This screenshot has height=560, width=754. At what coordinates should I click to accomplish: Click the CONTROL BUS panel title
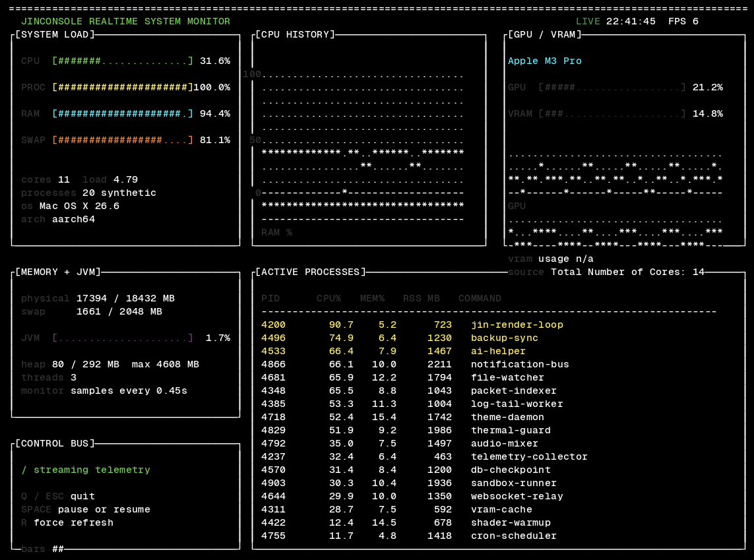tap(55, 444)
